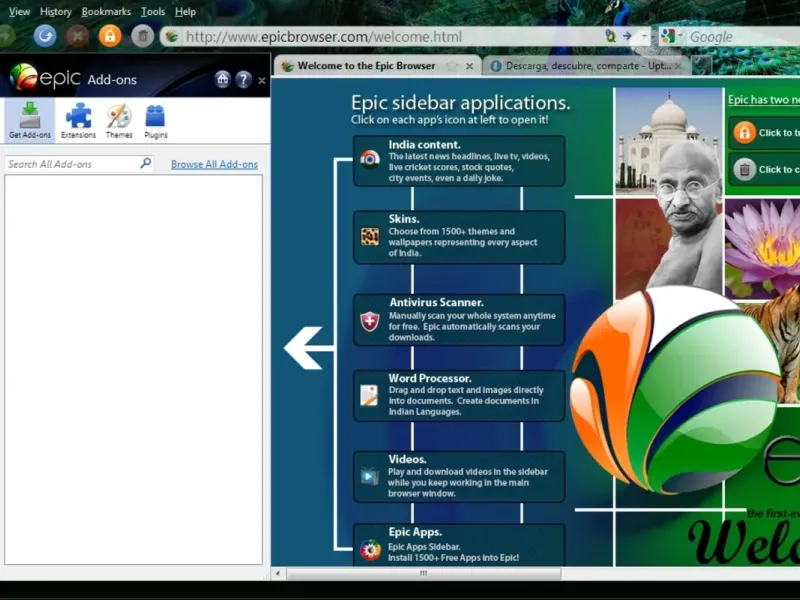Open the Epic has two new link
Screen dimensions: 800x600
[x=764, y=99]
